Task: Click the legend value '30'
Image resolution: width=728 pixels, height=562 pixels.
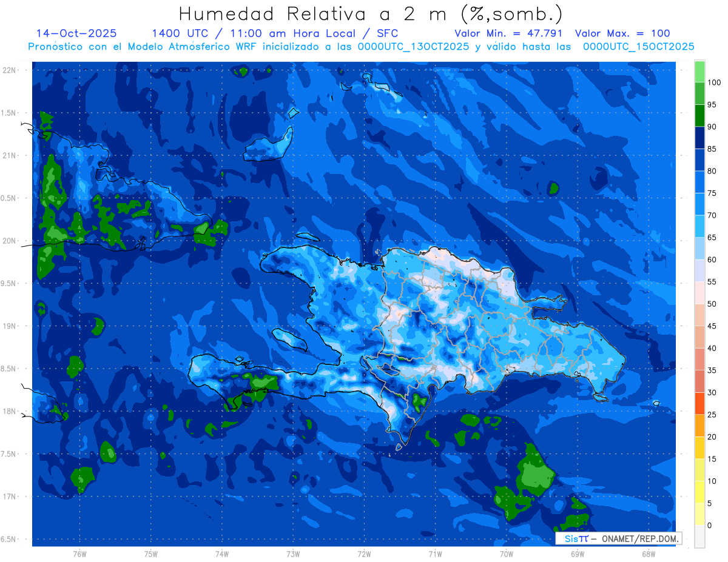Action: point(712,392)
